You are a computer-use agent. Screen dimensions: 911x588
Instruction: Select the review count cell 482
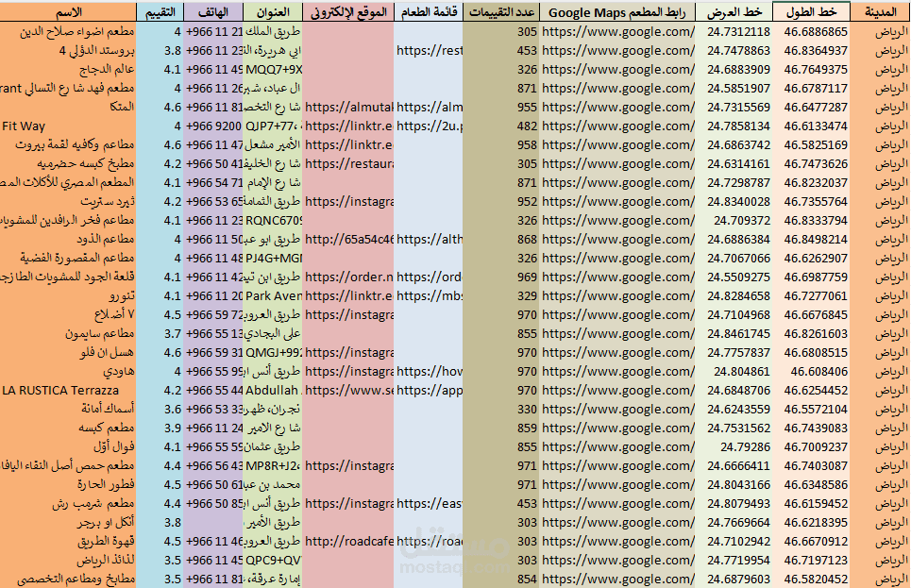click(x=501, y=126)
